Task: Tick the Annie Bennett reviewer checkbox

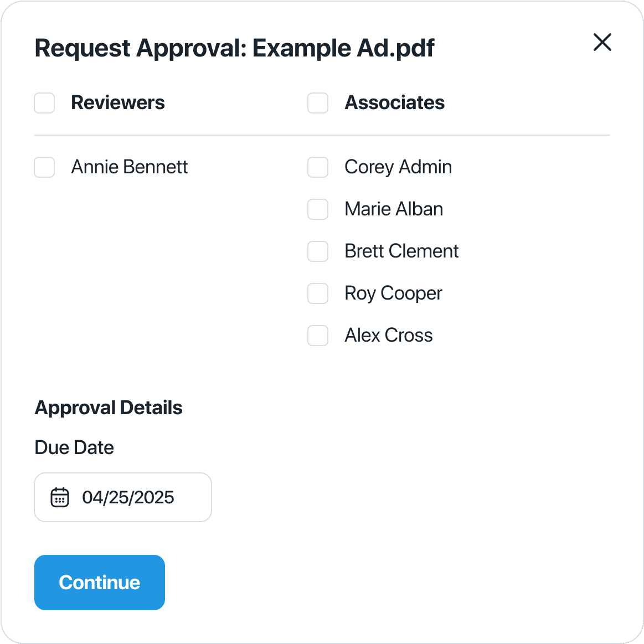Action: [x=44, y=167]
